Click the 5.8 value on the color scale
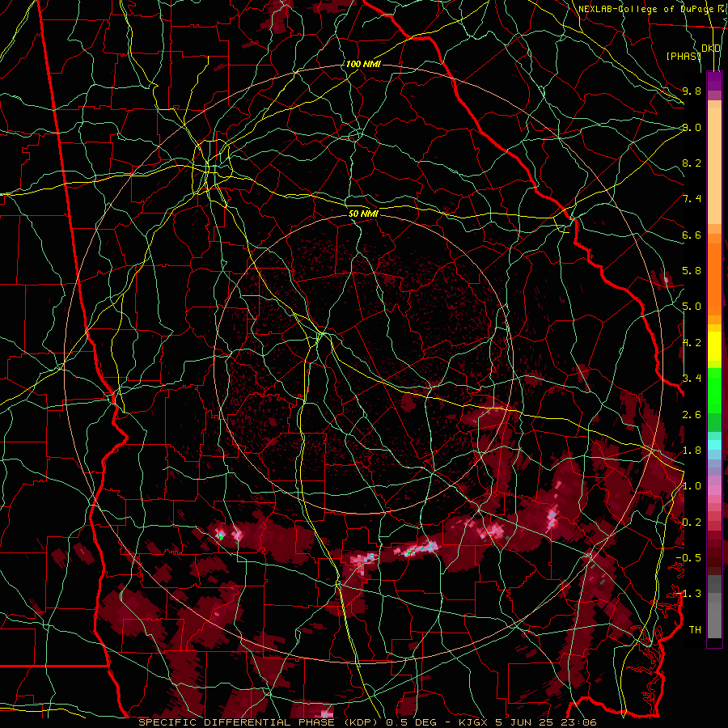The width and height of the screenshot is (728, 728). tap(692, 271)
